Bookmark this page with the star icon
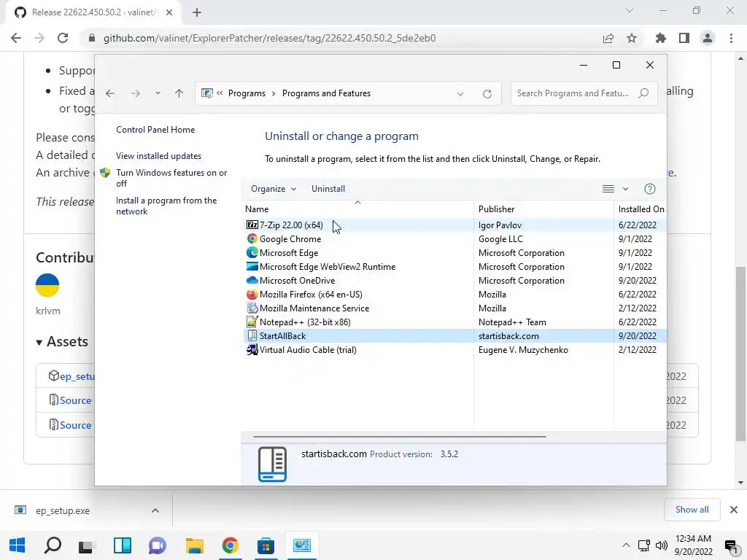This screenshot has height=560, width=747. [x=632, y=38]
